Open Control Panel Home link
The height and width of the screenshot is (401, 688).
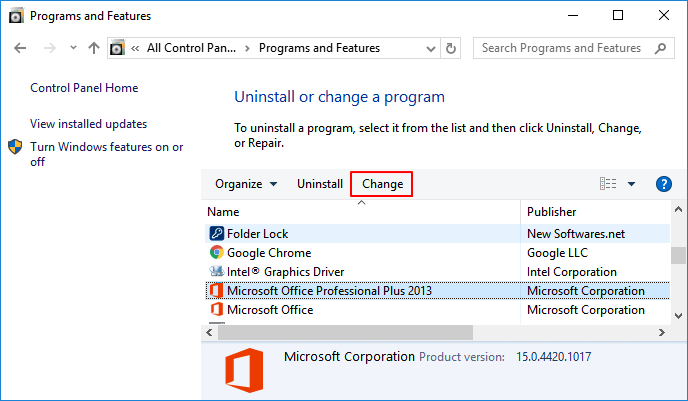point(84,88)
